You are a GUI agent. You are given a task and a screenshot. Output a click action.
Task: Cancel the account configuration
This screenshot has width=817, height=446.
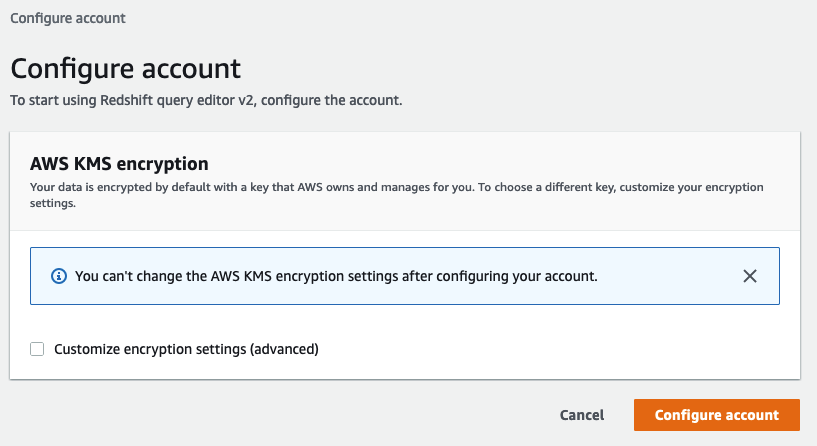click(x=582, y=415)
